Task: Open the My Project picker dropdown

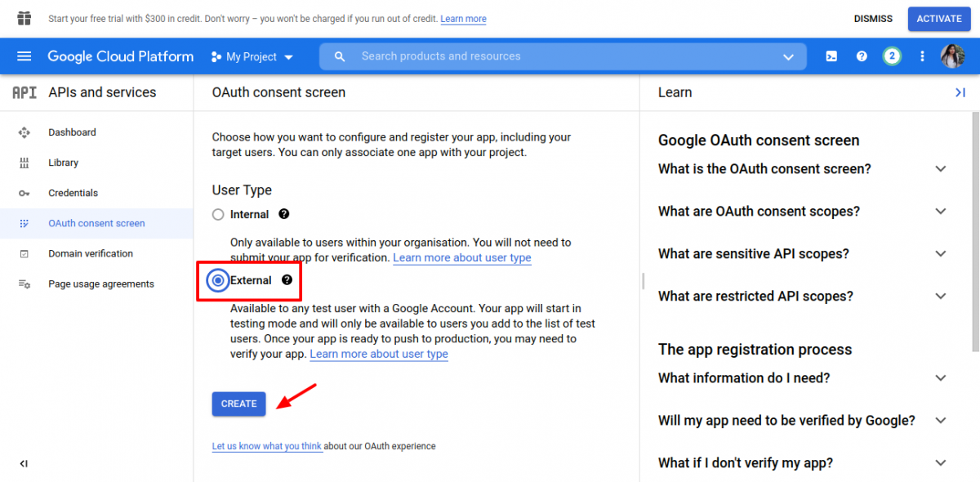Action: click(252, 56)
